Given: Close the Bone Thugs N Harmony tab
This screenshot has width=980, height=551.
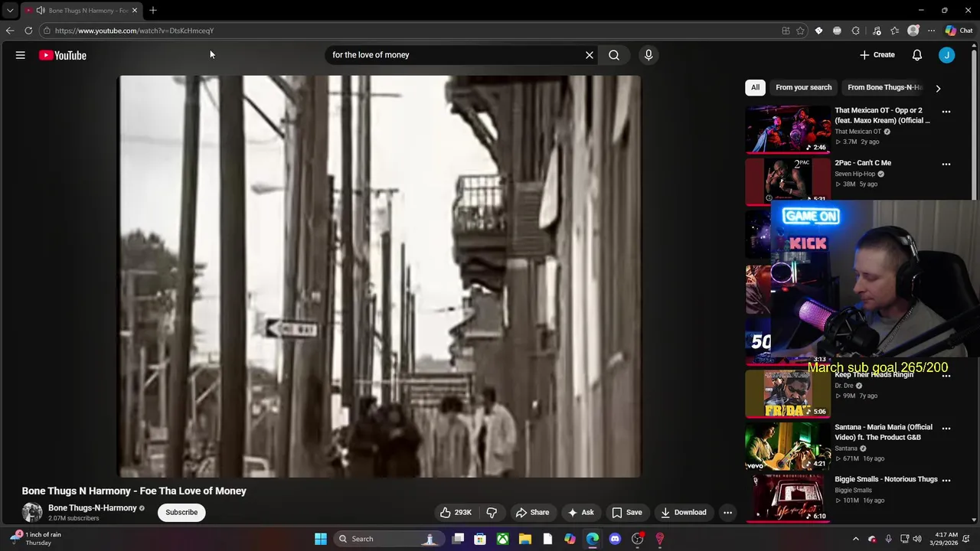Looking at the screenshot, I should point(135,11).
